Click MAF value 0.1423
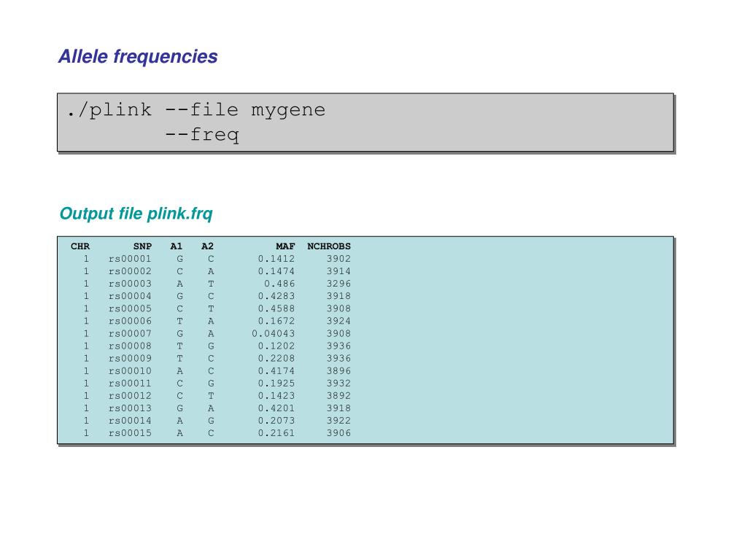This screenshot has height=560, width=747. pyautogui.click(x=276, y=395)
